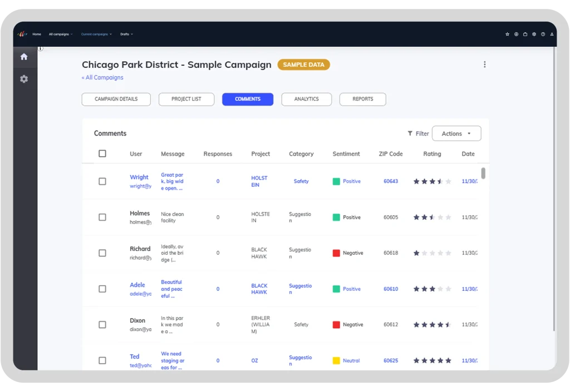The width and height of the screenshot is (570, 392).
Task: Check the box for Holmes's comment
Action: [x=102, y=217]
